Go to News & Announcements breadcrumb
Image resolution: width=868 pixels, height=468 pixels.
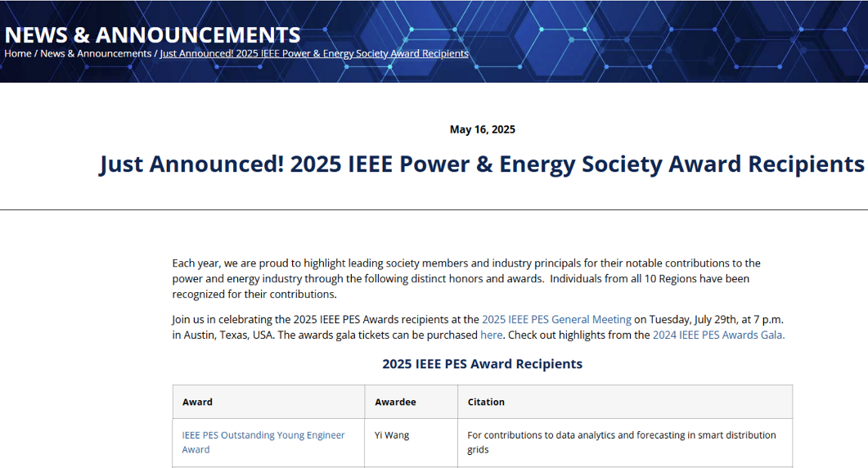96,54
